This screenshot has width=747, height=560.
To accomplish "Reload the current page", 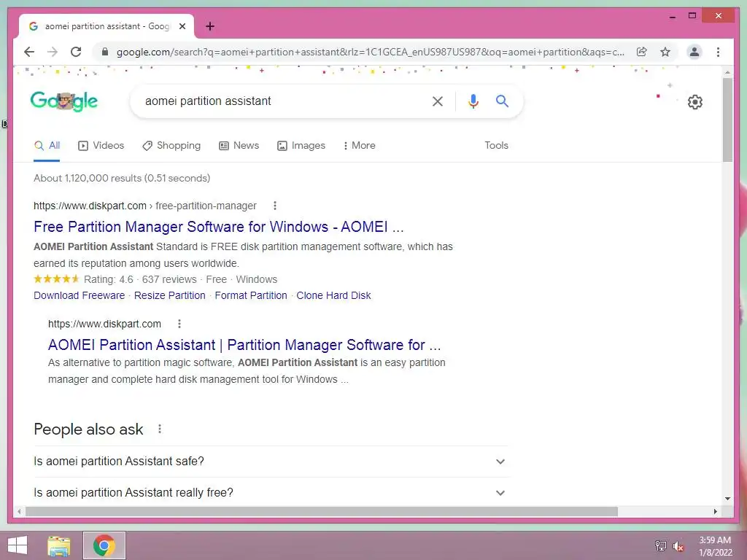I will [76, 52].
